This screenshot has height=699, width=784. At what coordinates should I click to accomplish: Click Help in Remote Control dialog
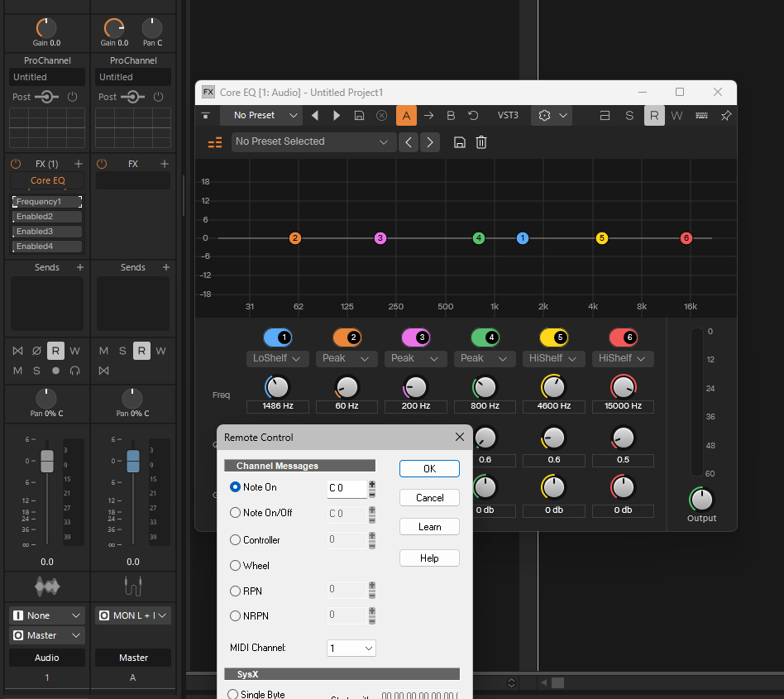[x=429, y=558]
